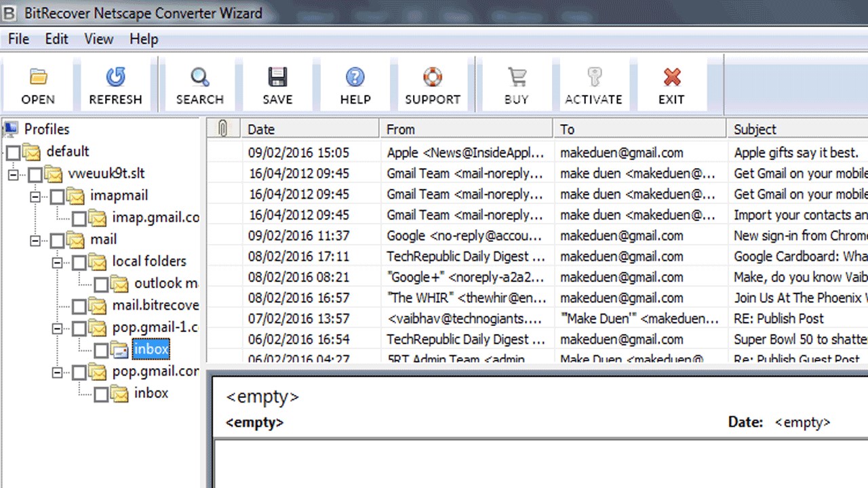Tick the outlook m folder checkbox
Screen dimensions: 868x488
101,284
